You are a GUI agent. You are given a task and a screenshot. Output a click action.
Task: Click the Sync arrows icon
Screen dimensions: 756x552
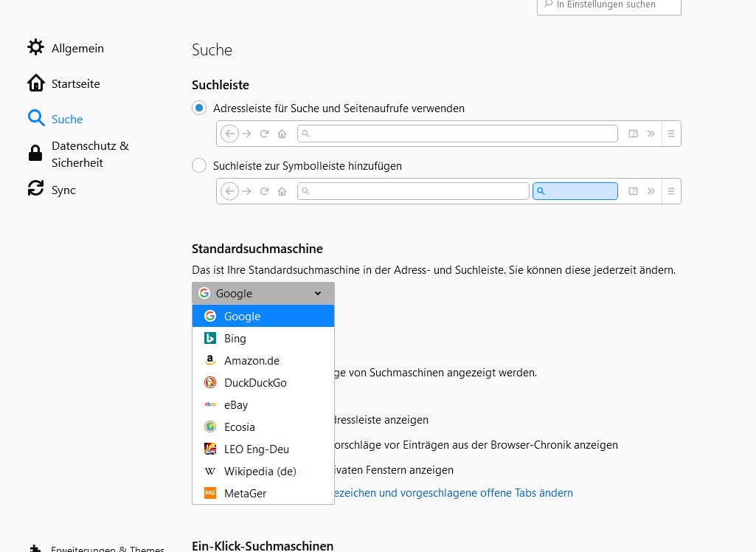pos(35,188)
